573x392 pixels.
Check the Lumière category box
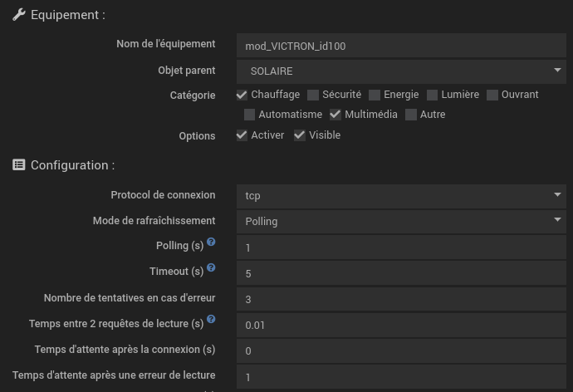(x=433, y=96)
